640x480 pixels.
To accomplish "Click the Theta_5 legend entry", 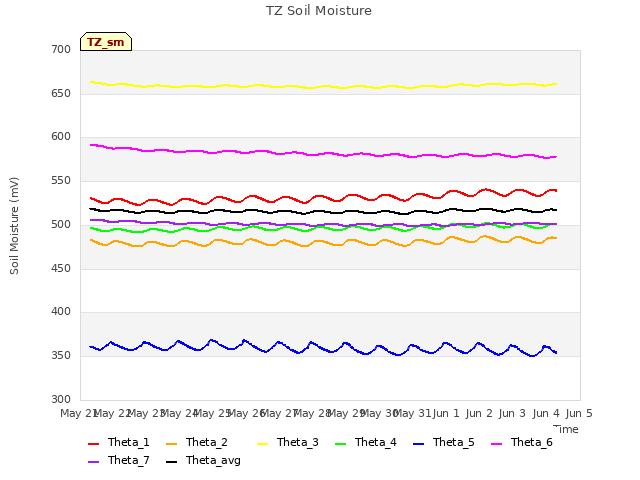I will tap(444, 442).
